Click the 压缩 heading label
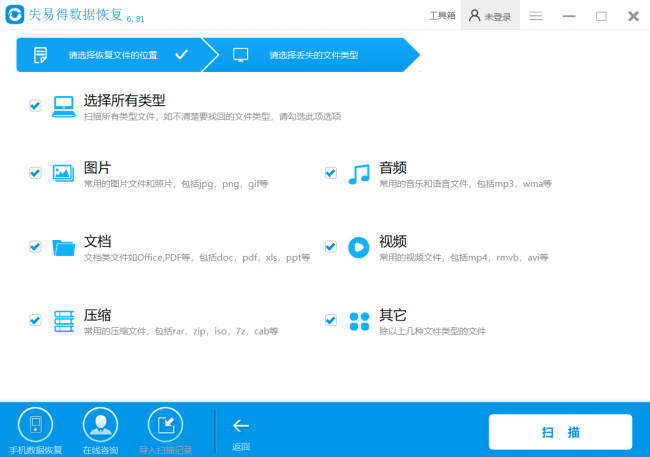The width and height of the screenshot is (650, 457). [x=97, y=315]
